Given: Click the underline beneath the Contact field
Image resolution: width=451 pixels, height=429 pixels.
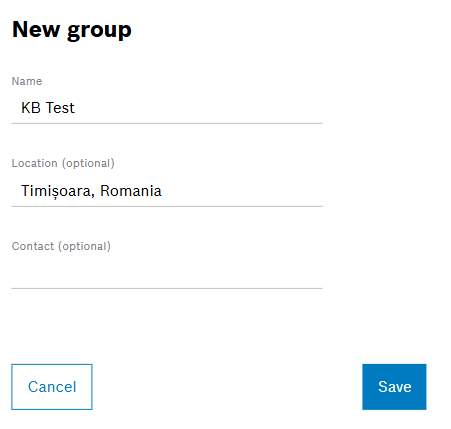Looking at the screenshot, I should [x=167, y=288].
